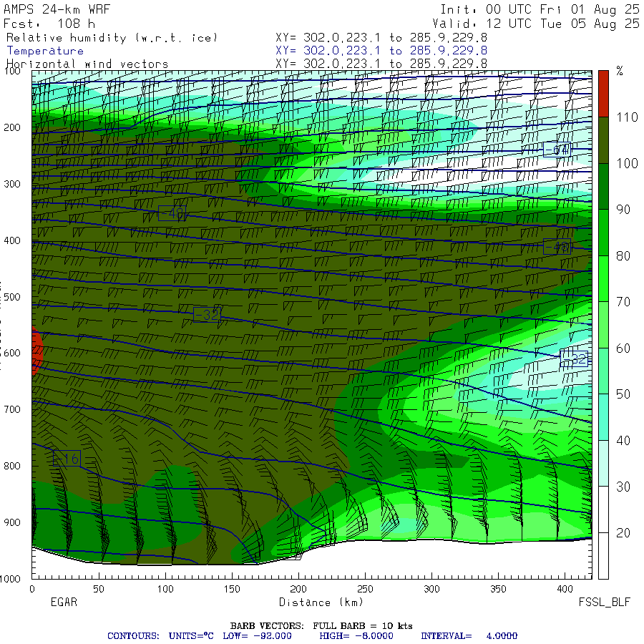Choose the color bar segment between 50 and 60
The height and width of the screenshot is (644, 644).
[603, 371]
